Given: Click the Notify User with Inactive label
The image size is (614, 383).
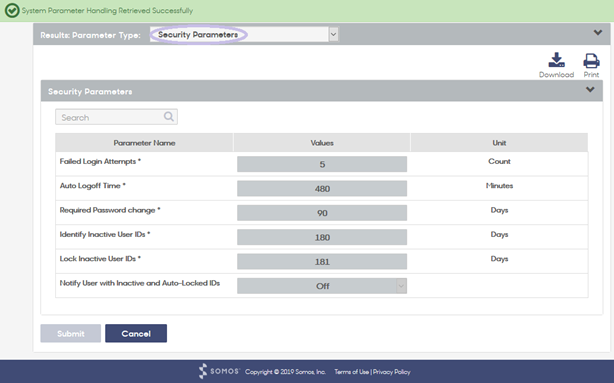Looking at the screenshot, I should click(140, 283).
